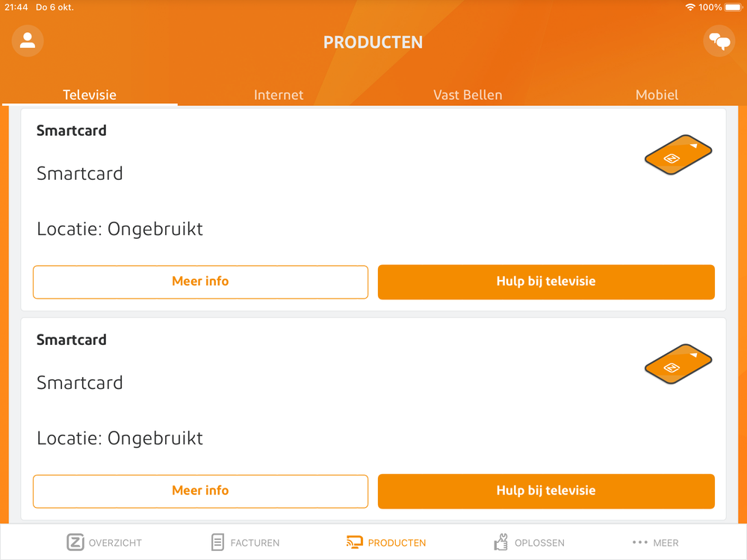Select Producten in the bottom bar
747x560 pixels.
click(386, 543)
